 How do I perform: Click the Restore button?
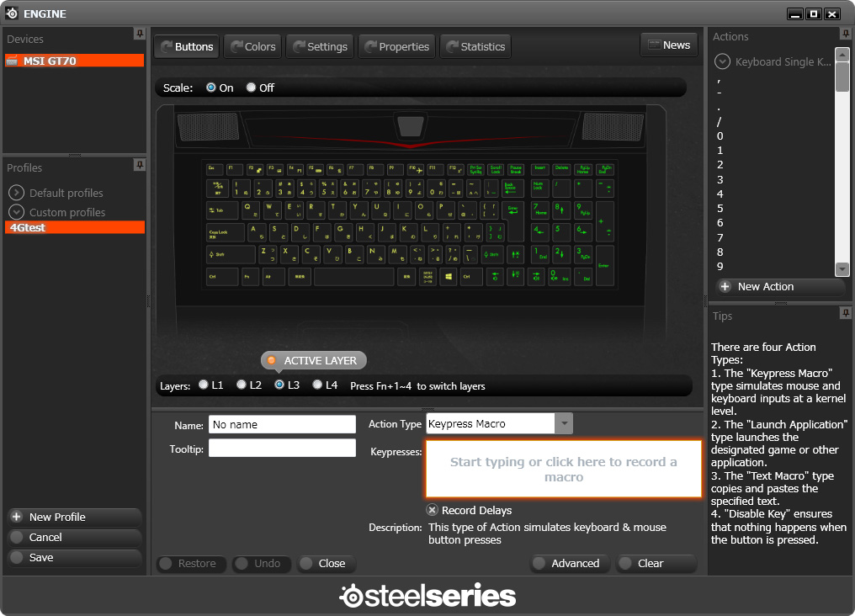coord(191,564)
